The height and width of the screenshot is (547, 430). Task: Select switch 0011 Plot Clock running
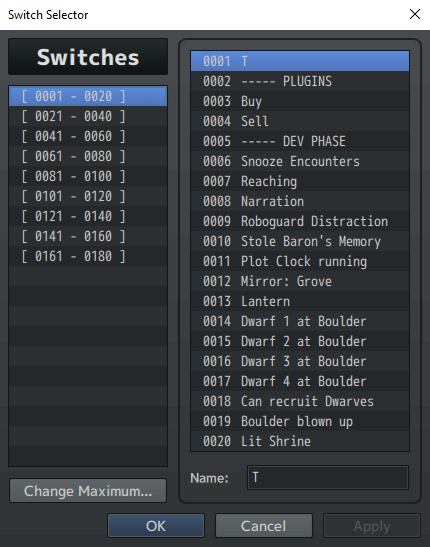coord(300,261)
